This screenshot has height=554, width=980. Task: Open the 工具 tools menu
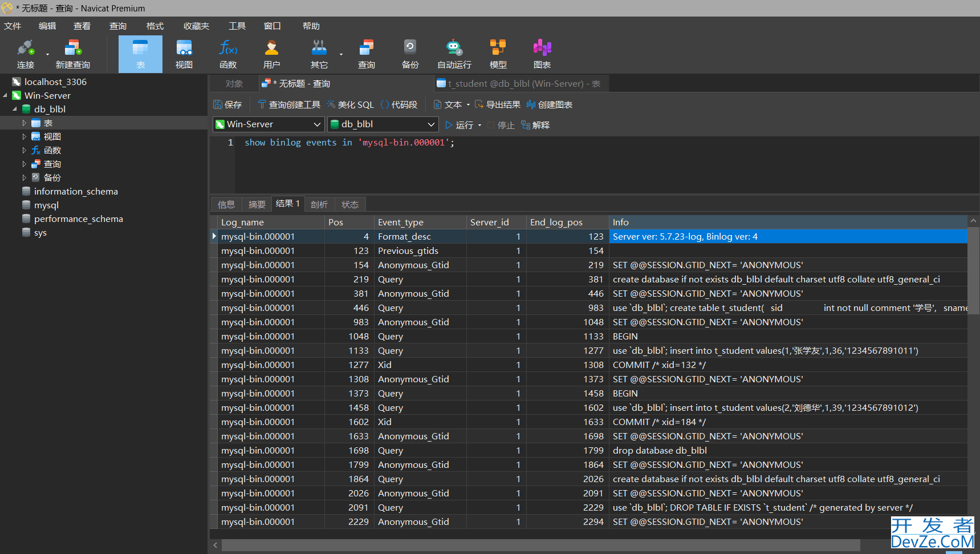click(237, 26)
